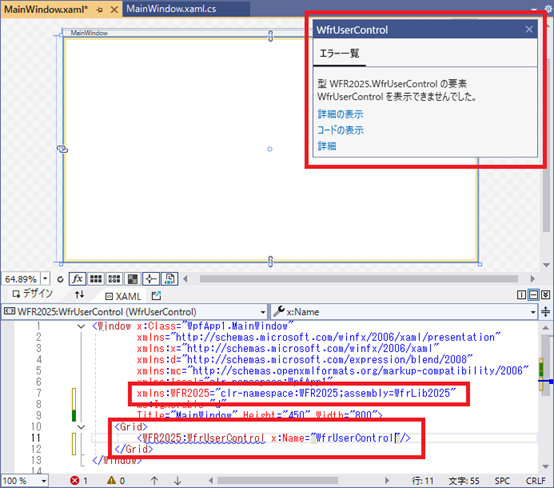This screenshot has width=554, height=488.
Task: Toggle snapping to snaplines
Action: click(x=151, y=279)
